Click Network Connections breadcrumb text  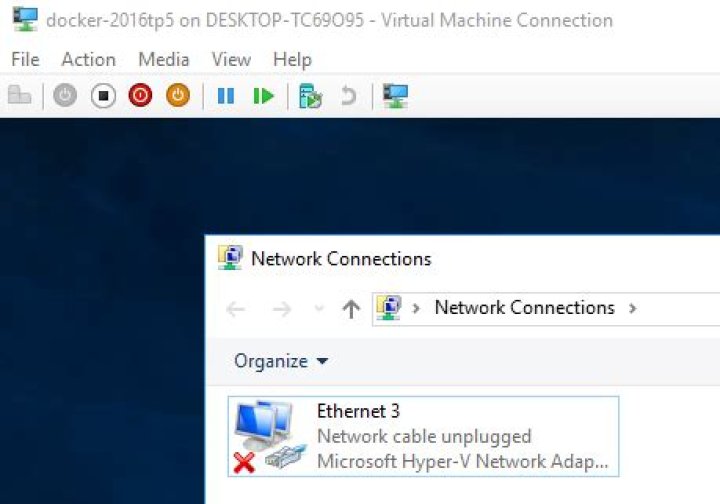coord(524,308)
